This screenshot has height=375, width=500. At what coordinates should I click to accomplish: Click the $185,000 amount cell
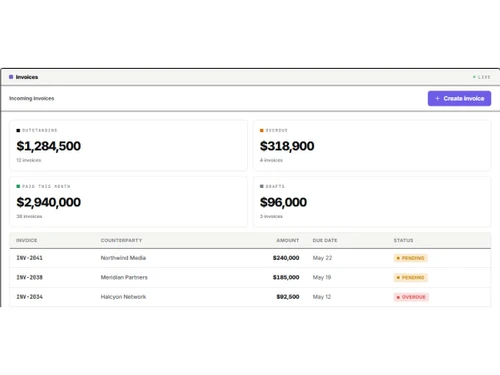pos(286,277)
